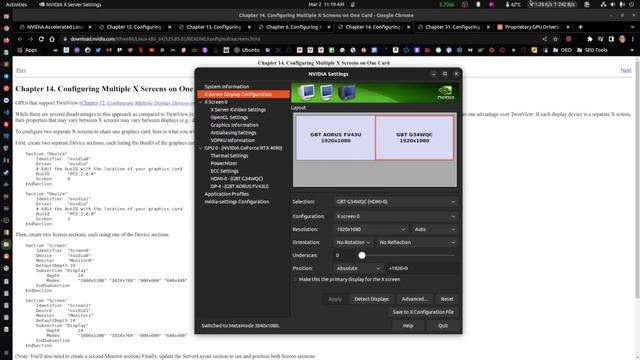Open Chrome extensions puzzle icon

[x=589, y=39]
